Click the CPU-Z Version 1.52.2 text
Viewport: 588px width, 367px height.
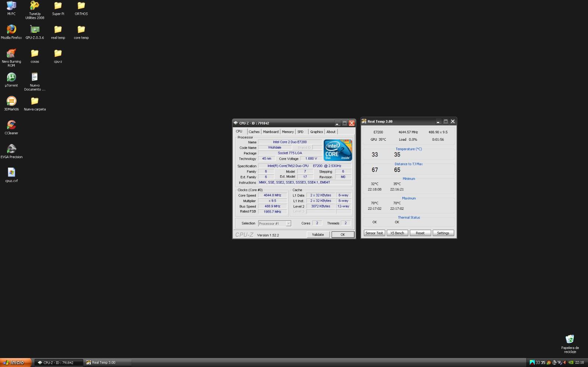pos(268,235)
